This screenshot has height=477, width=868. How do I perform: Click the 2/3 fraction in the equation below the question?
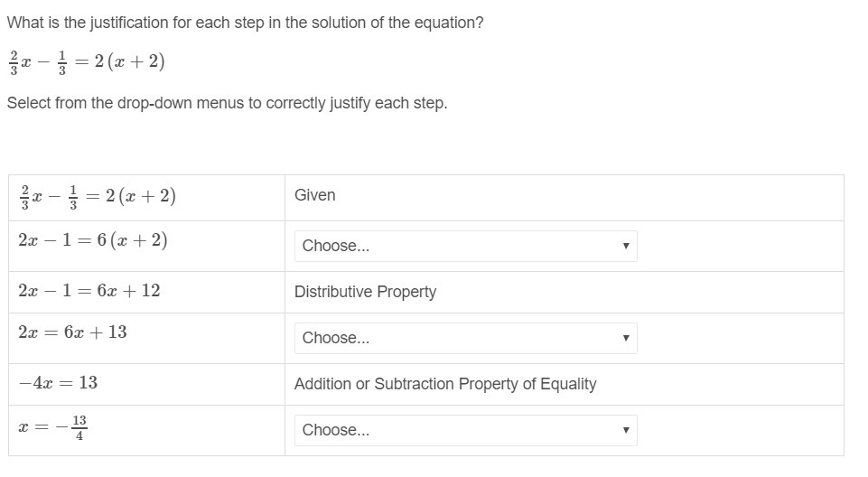coord(12,61)
